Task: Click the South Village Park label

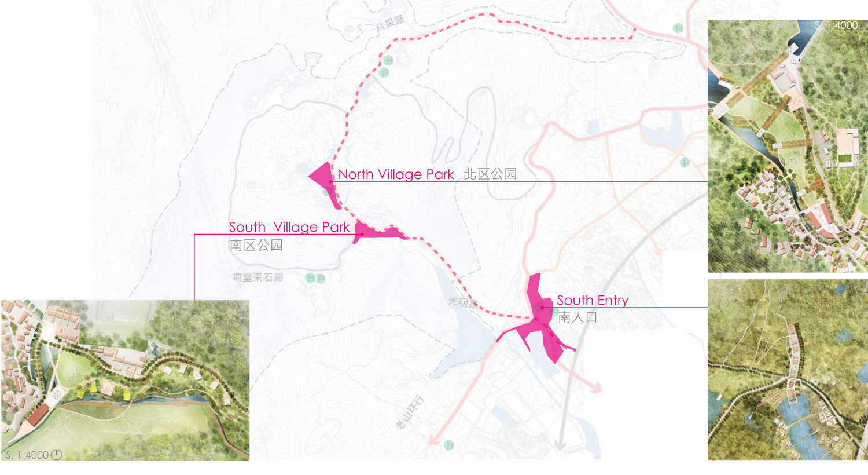Action: point(289,227)
